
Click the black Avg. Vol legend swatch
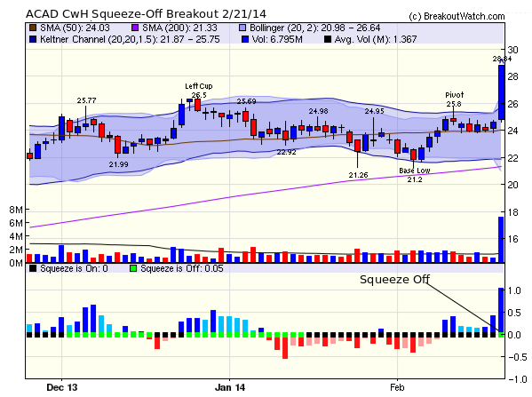[x=328, y=39]
